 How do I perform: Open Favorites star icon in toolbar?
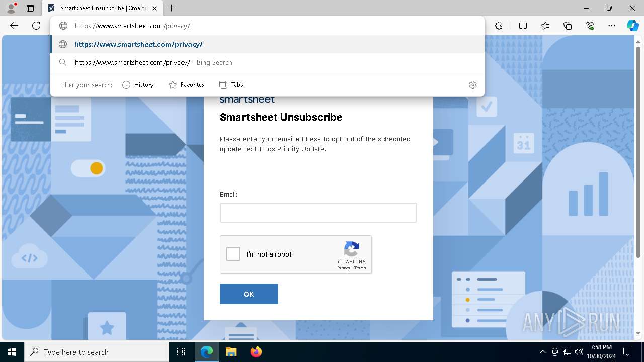pos(545,26)
